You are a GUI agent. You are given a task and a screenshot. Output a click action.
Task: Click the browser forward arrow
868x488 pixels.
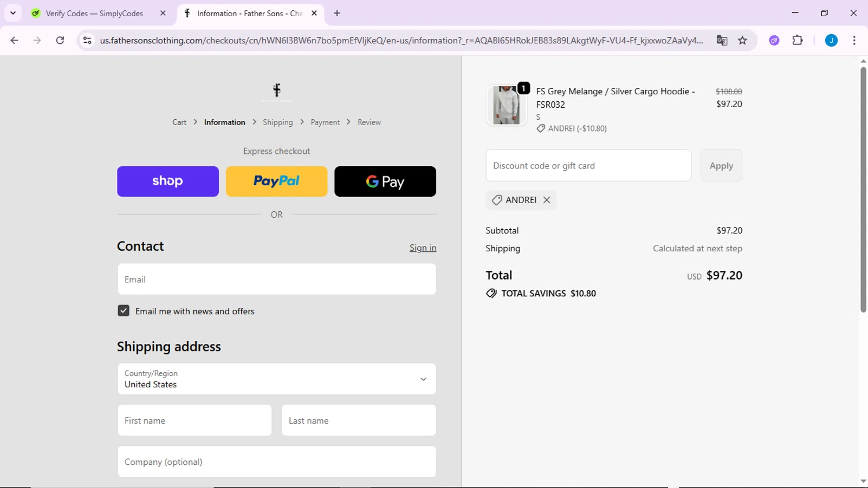[x=37, y=41]
